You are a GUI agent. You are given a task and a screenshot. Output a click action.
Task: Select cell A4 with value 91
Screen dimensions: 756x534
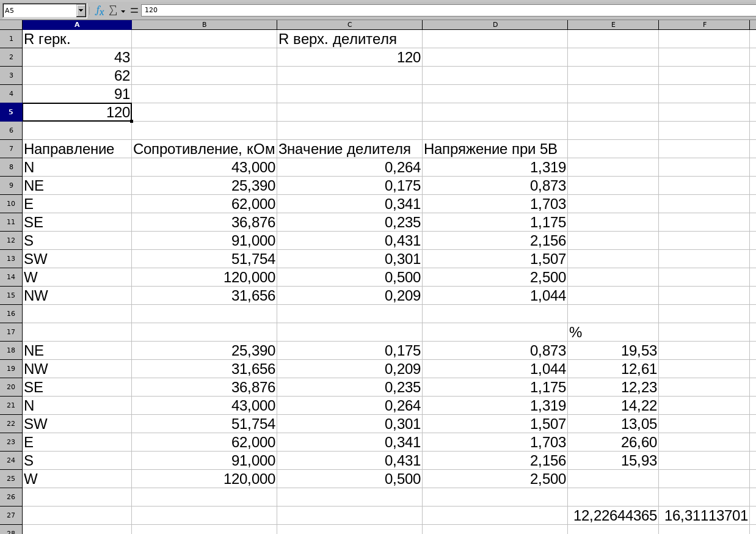[x=77, y=94]
